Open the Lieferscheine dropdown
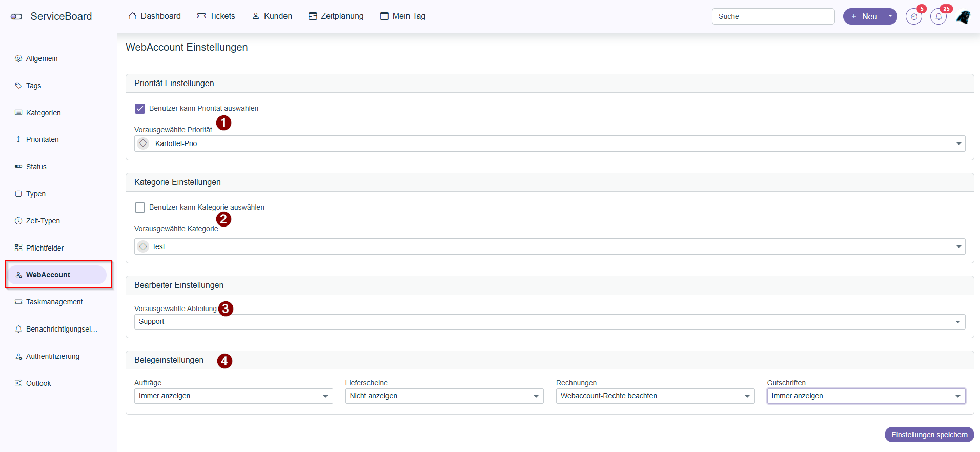The image size is (980, 452). coord(444,396)
